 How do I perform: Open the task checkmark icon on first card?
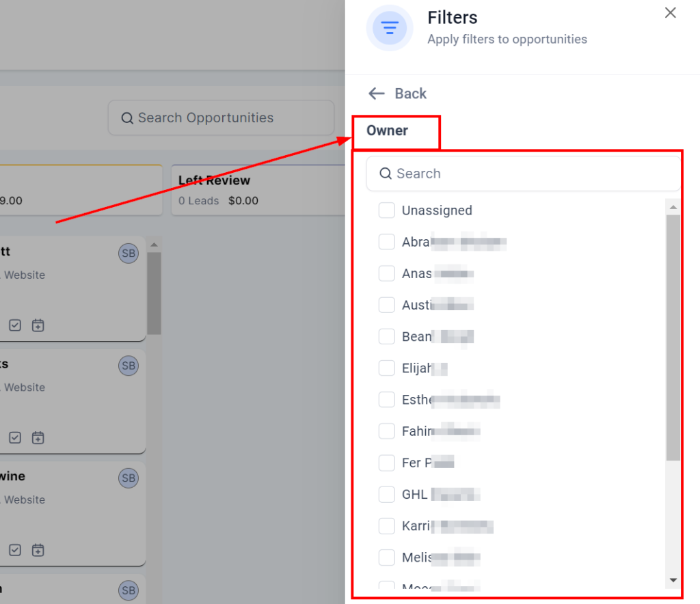tap(15, 325)
